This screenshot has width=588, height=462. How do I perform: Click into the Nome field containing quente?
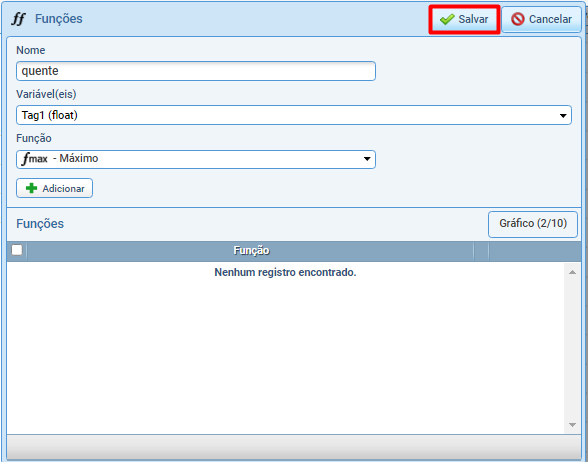196,71
